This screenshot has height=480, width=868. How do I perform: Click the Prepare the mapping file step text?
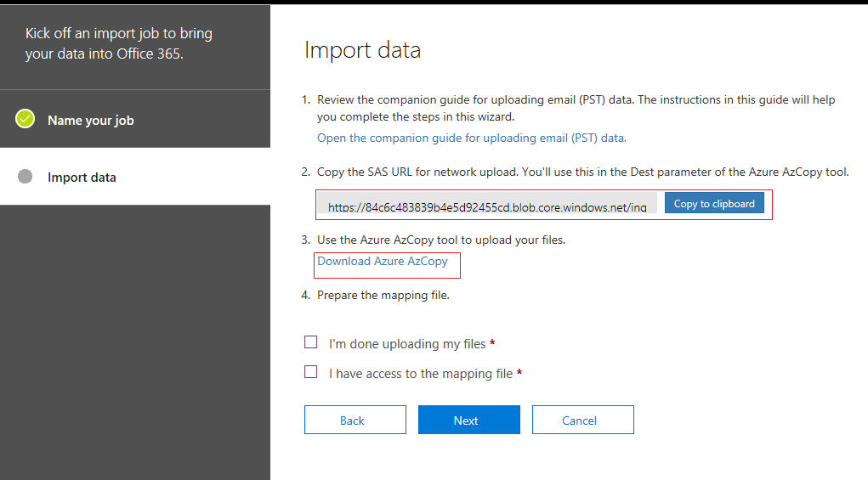point(383,296)
